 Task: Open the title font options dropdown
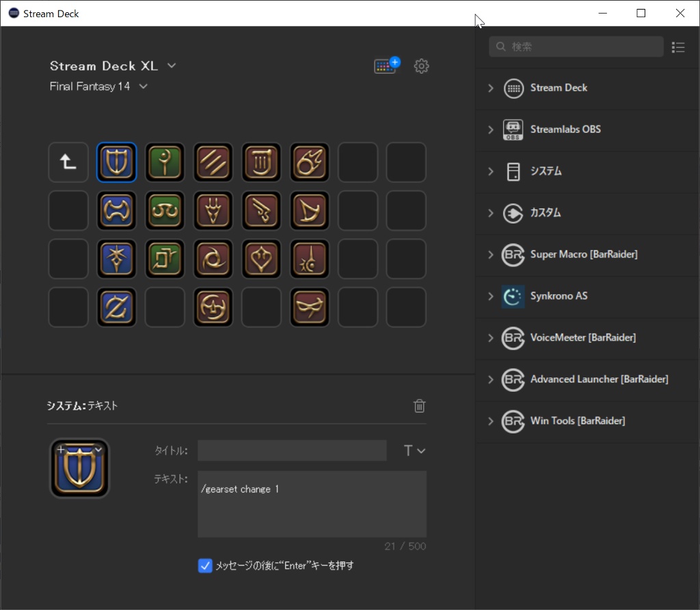click(x=416, y=450)
